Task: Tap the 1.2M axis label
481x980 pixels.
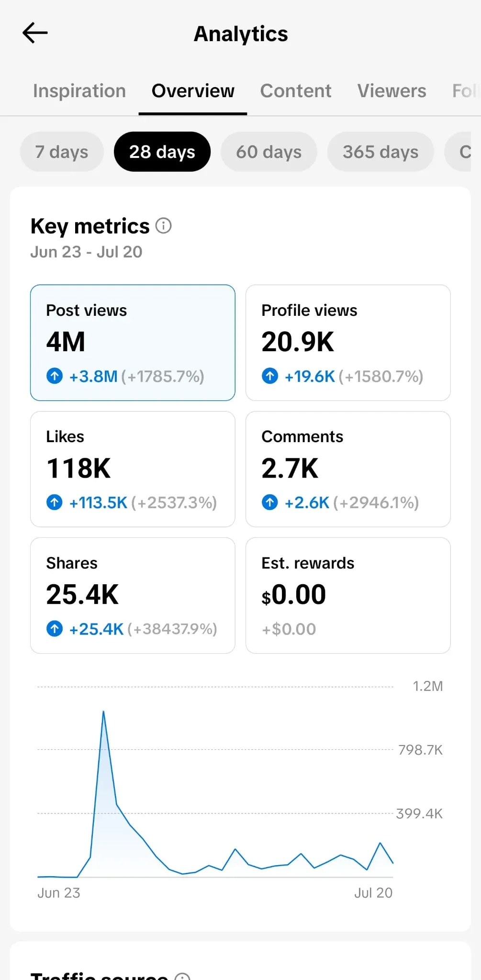Action: (x=428, y=686)
